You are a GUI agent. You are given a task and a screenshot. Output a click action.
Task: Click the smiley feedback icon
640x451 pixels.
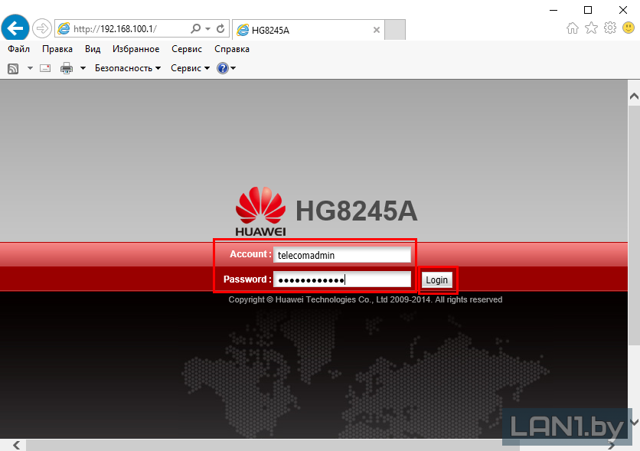coord(628,28)
